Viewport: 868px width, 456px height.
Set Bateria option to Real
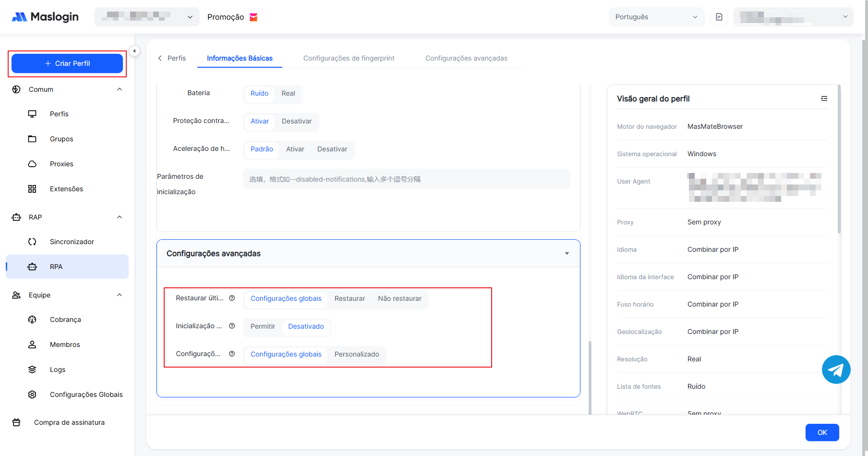[x=288, y=93]
